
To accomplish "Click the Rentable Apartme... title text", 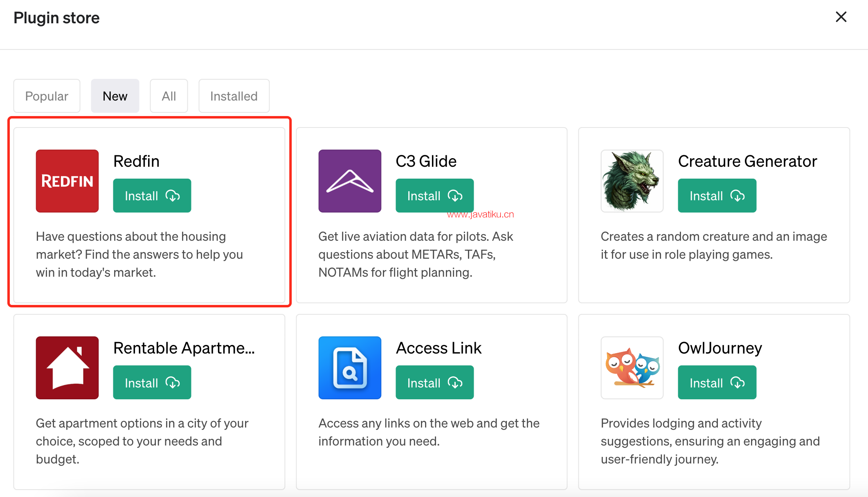I will 184,348.
